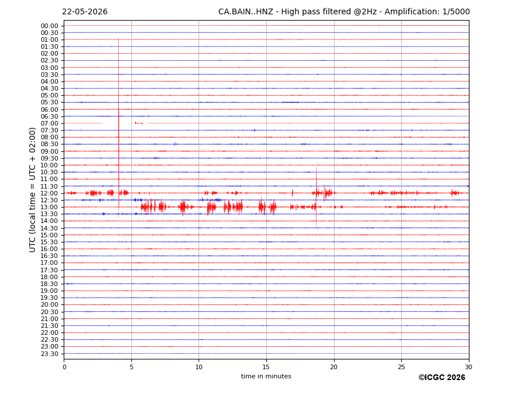Click the red spike near minute 19
Viewport: 532px width, 399px height.
(317, 196)
